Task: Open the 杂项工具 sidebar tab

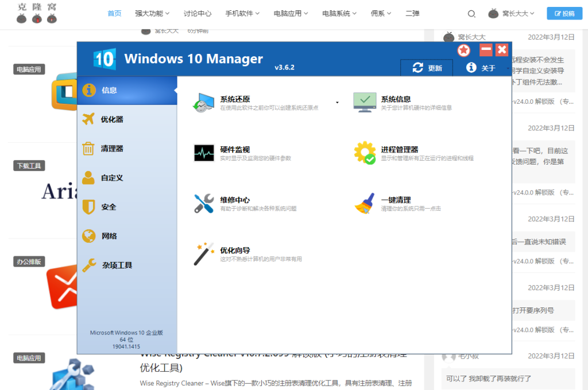Action: (x=127, y=265)
